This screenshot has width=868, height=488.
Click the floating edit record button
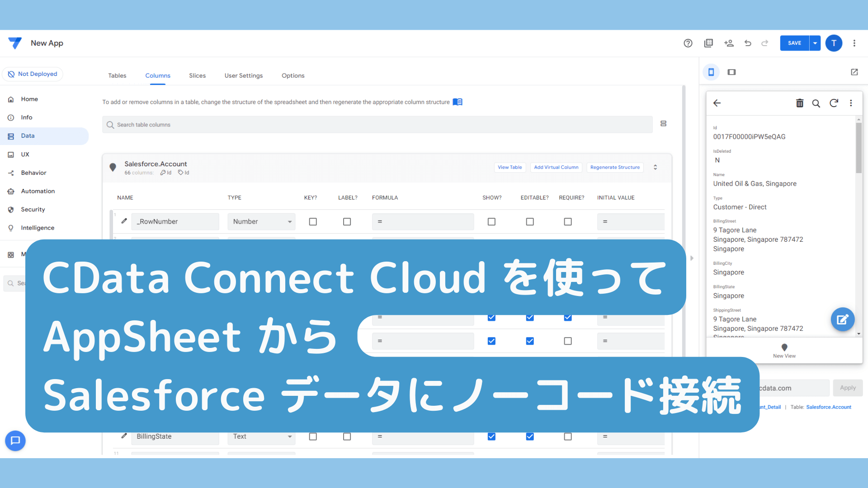842,319
